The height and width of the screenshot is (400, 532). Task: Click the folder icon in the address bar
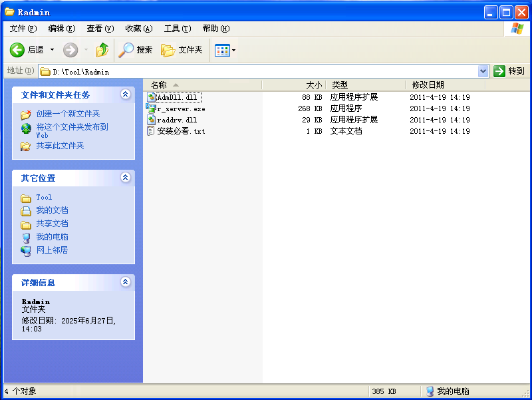click(45, 72)
